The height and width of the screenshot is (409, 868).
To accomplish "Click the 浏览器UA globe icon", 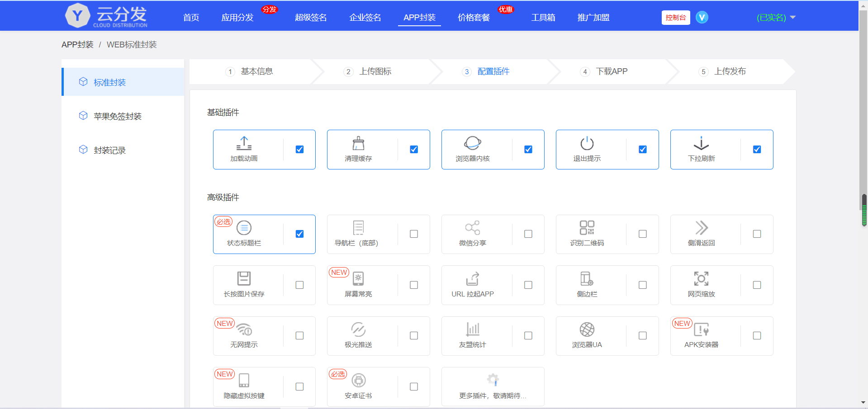I will (587, 329).
